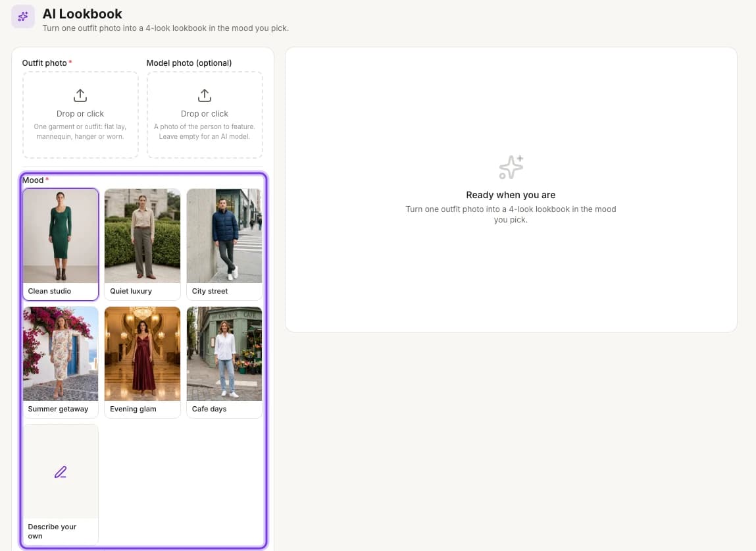
Task: Choose the Evening glam mood photo
Action: 142,354
